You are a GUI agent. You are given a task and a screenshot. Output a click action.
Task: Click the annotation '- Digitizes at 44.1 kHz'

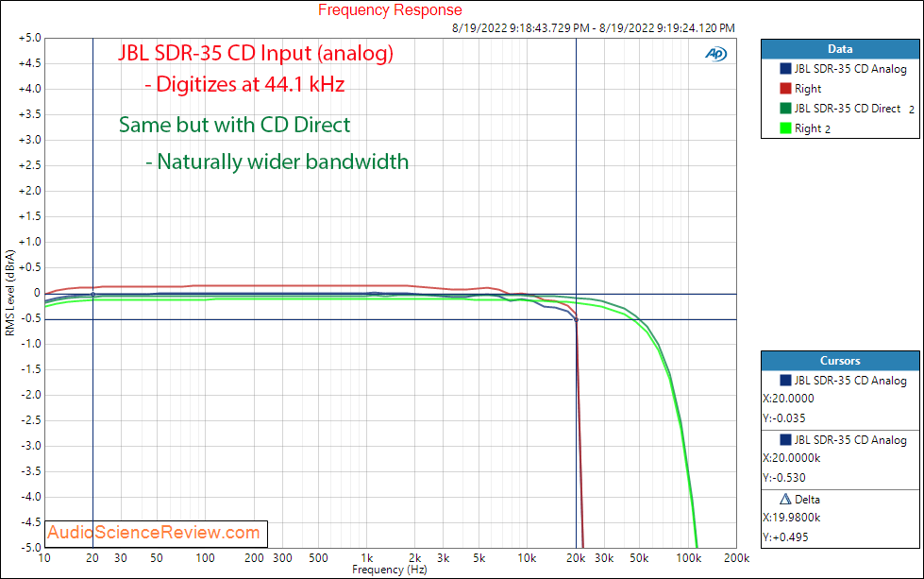tap(244, 84)
